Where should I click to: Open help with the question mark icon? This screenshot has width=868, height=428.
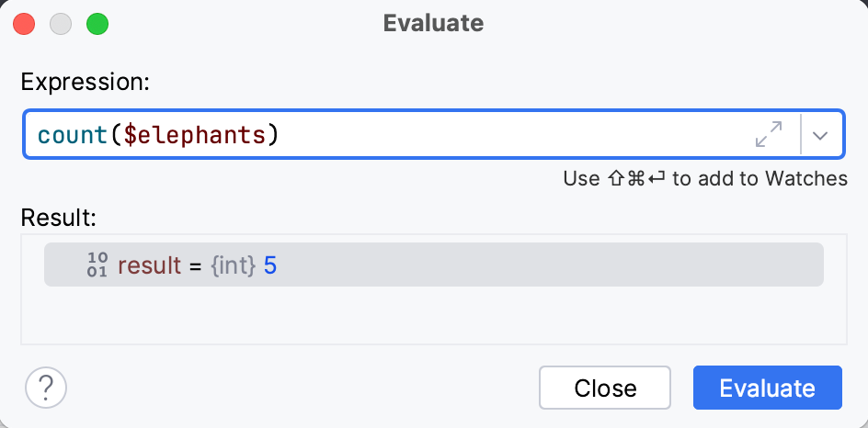[46, 388]
